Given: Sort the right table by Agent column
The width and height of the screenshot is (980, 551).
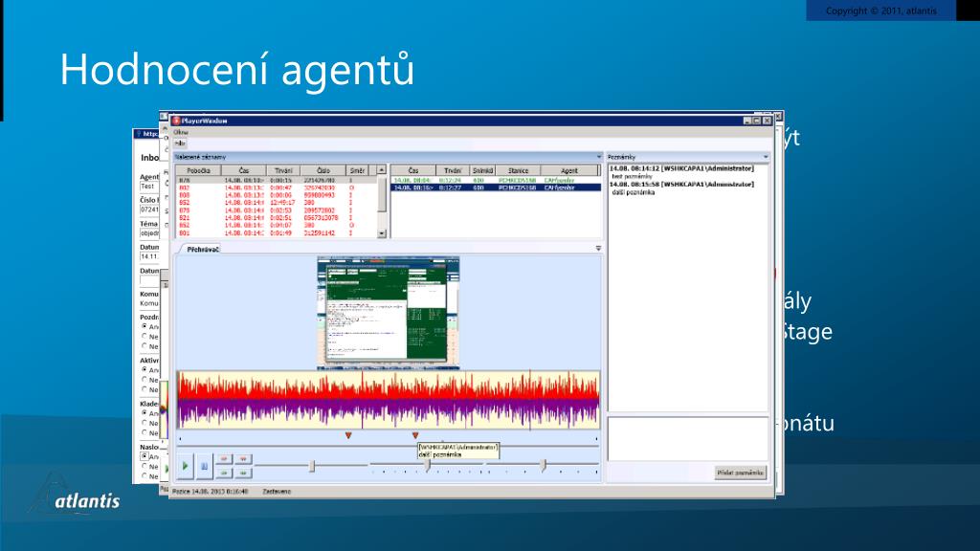Looking at the screenshot, I should [x=568, y=170].
